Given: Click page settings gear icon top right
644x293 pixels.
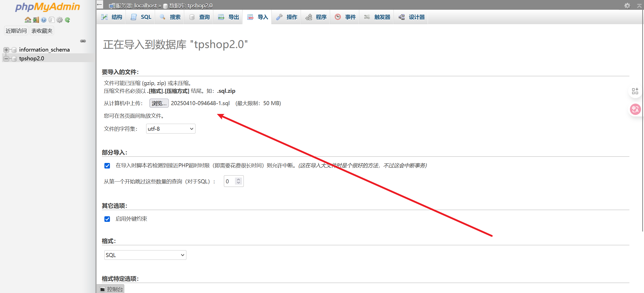Looking at the screenshot, I should tap(627, 6).
